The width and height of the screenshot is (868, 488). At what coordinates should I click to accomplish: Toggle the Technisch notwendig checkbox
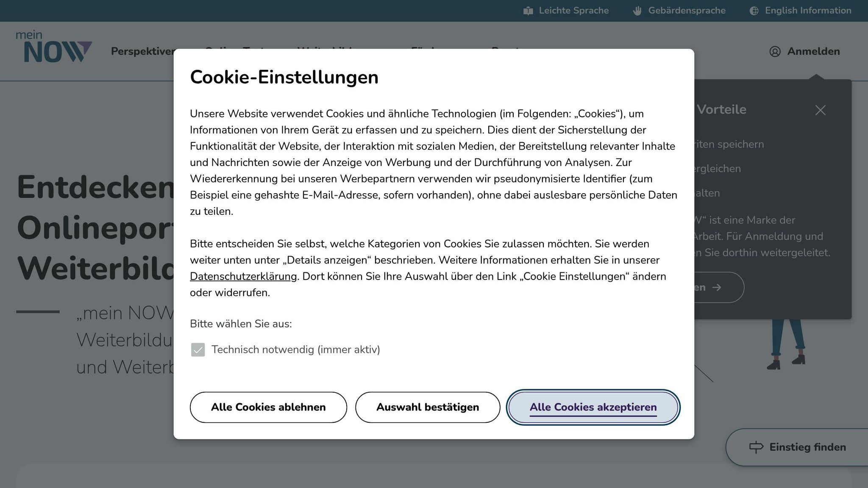pos(198,350)
